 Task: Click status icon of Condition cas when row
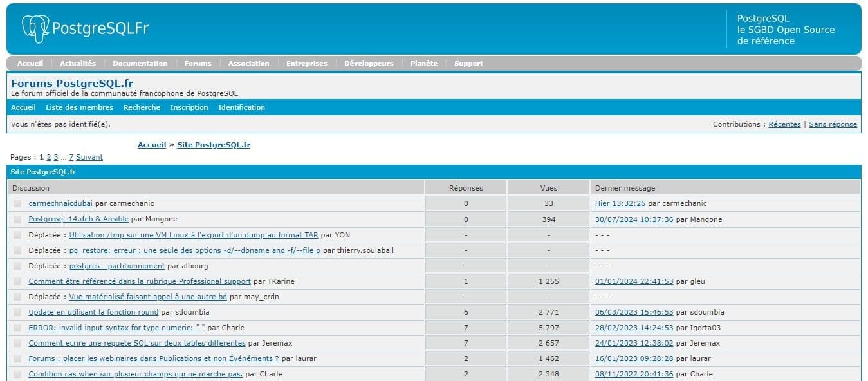(x=17, y=374)
